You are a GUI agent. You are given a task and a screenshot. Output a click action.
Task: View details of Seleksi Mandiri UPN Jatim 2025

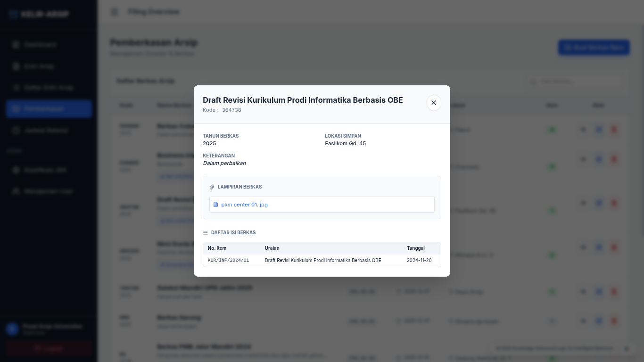click(x=583, y=292)
